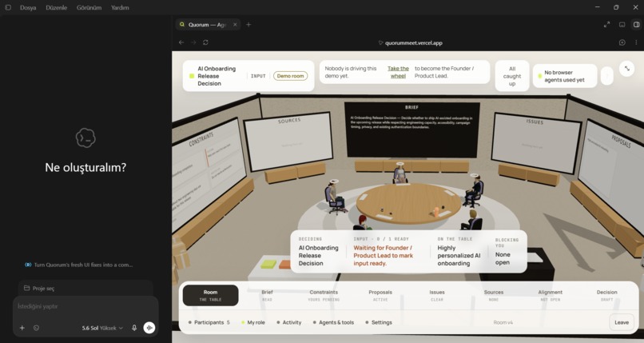This screenshot has width=644, height=343.
Task: Click the round face icon in prompt box
Action: (x=36, y=328)
